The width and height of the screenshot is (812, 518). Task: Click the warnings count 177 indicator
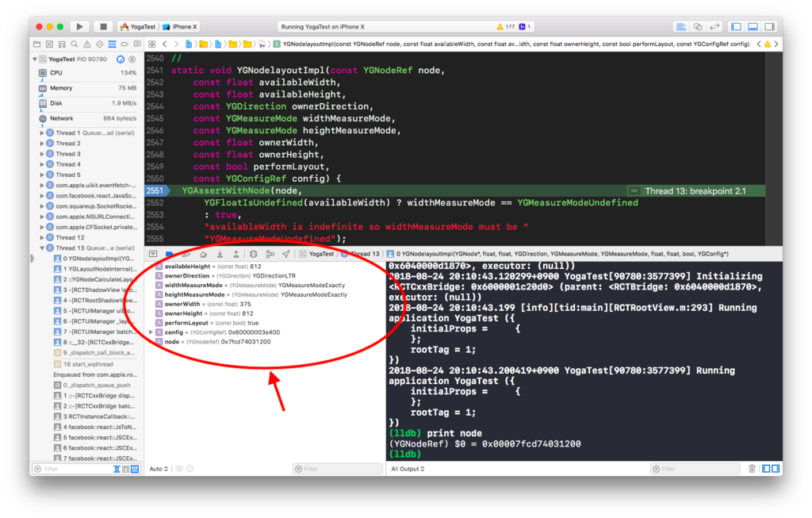[x=505, y=26]
